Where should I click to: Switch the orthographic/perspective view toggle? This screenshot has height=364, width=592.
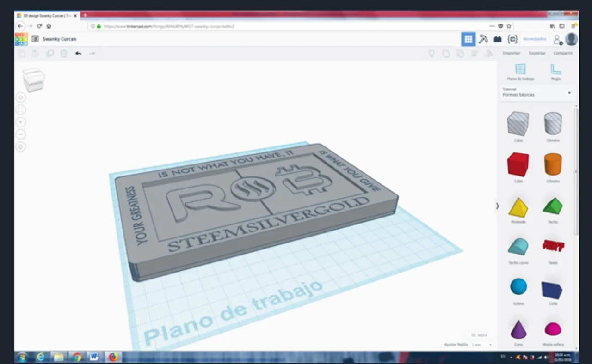[21, 147]
